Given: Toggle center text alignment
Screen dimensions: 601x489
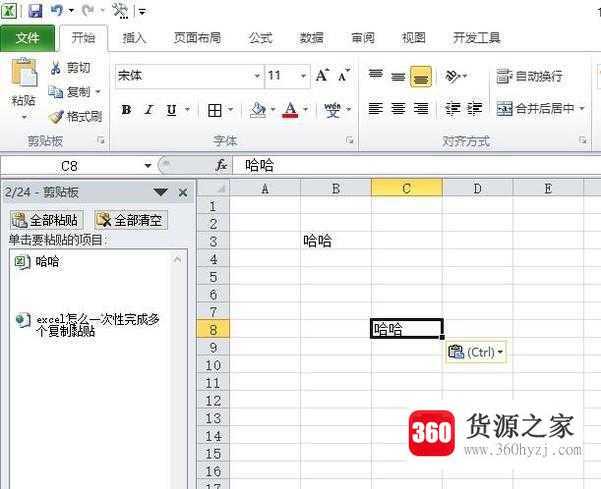Looking at the screenshot, I should [398, 109].
